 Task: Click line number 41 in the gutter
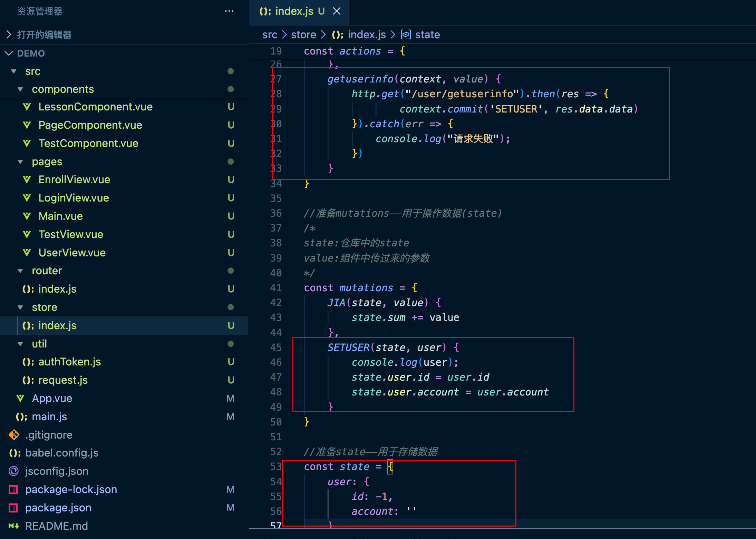276,288
